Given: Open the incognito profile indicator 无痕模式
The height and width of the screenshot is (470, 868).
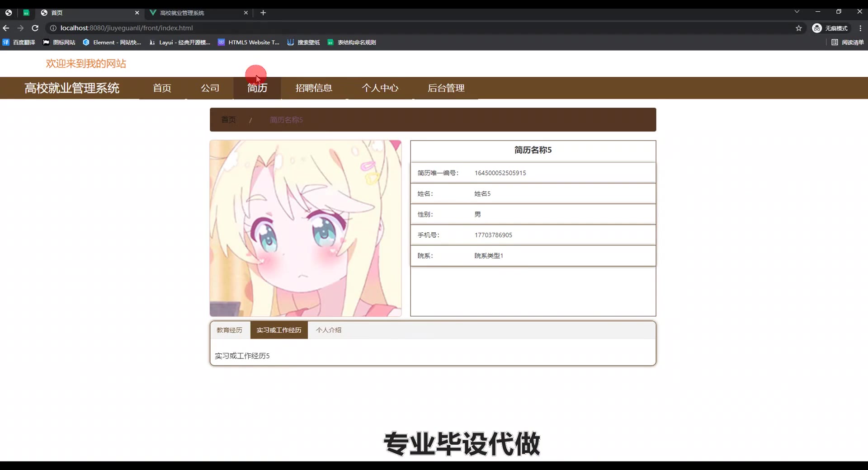Looking at the screenshot, I should coord(830,28).
